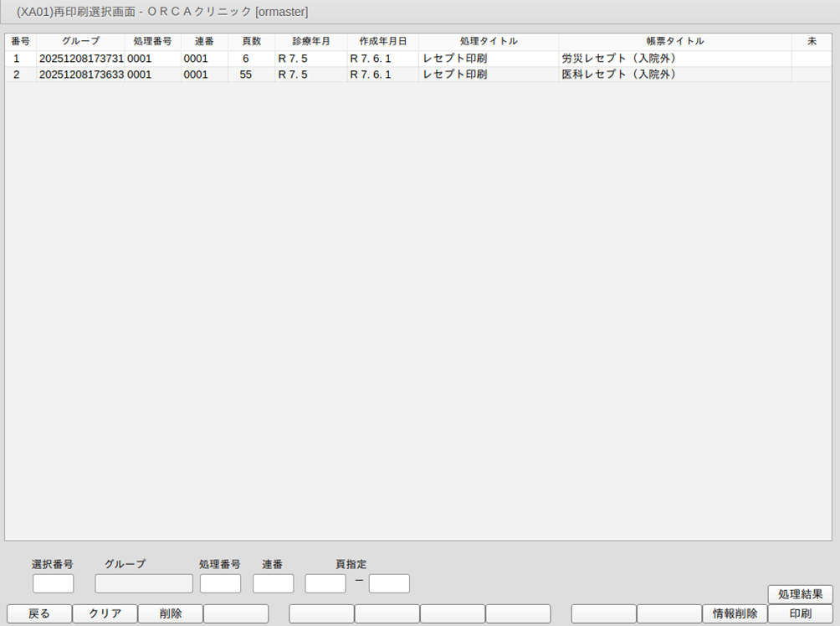Click the 印刷 print button
Viewport: 840px width, 626px height.
click(x=800, y=613)
